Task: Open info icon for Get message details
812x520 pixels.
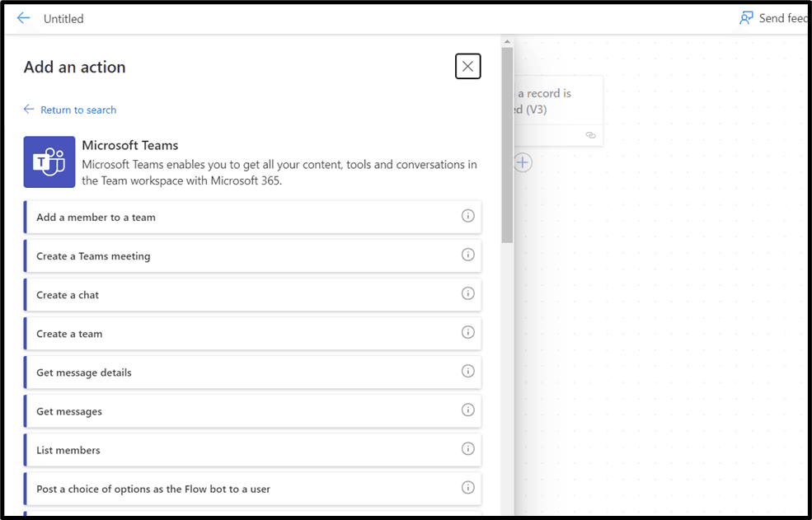Action: click(467, 372)
